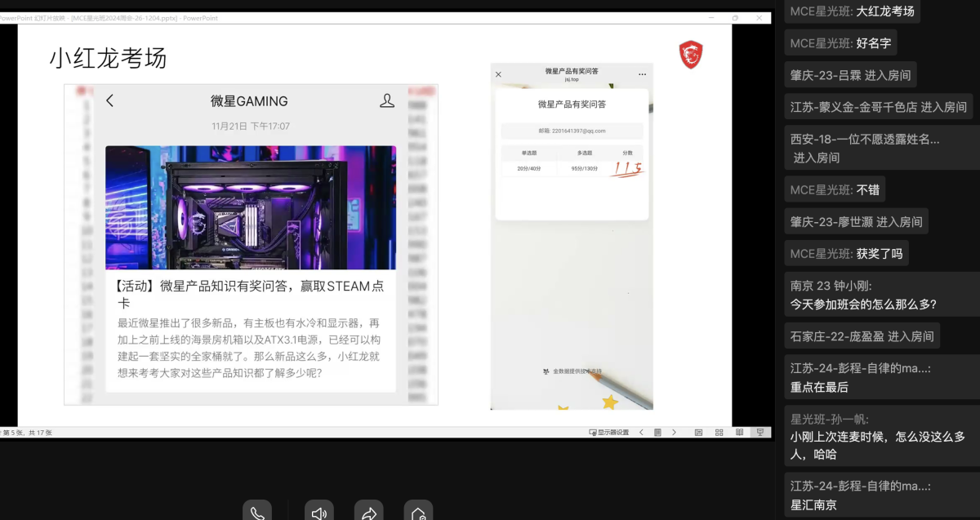
Task: Click the share arrow icon
Action: point(368,513)
